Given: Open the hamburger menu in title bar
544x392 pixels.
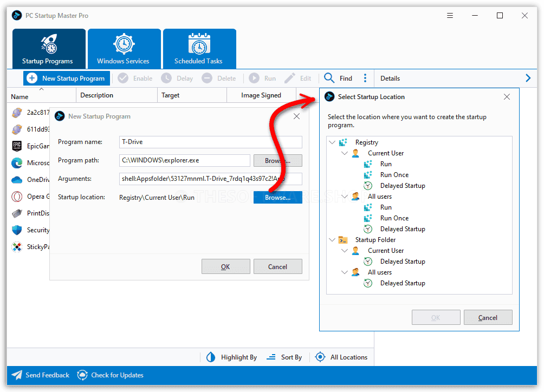Looking at the screenshot, I should click(x=450, y=16).
